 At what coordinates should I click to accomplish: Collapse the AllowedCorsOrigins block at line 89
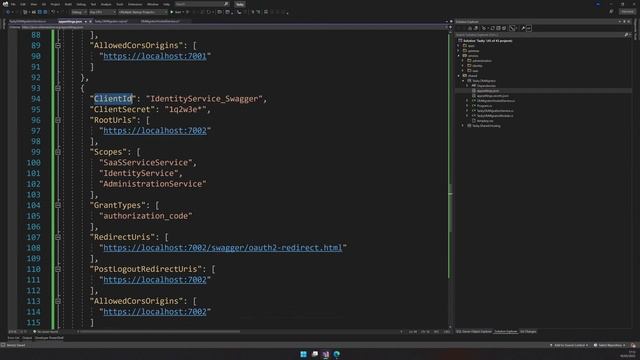coord(58,45)
